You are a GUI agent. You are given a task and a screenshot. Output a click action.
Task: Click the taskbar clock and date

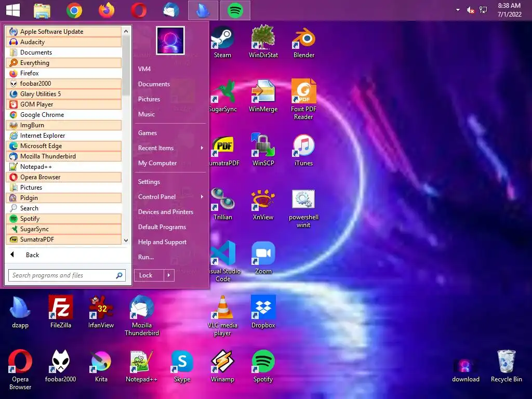click(509, 10)
